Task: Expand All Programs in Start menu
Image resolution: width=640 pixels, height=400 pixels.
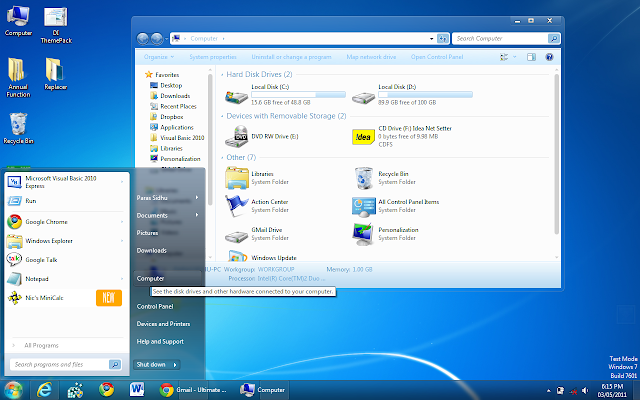Action: [x=41, y=345]
